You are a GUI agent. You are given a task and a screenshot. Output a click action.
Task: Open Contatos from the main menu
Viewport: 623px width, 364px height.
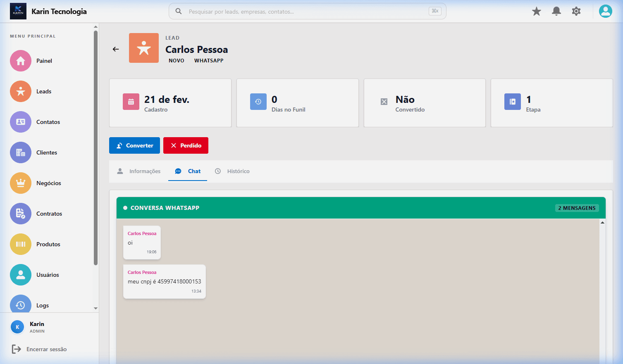21,122
